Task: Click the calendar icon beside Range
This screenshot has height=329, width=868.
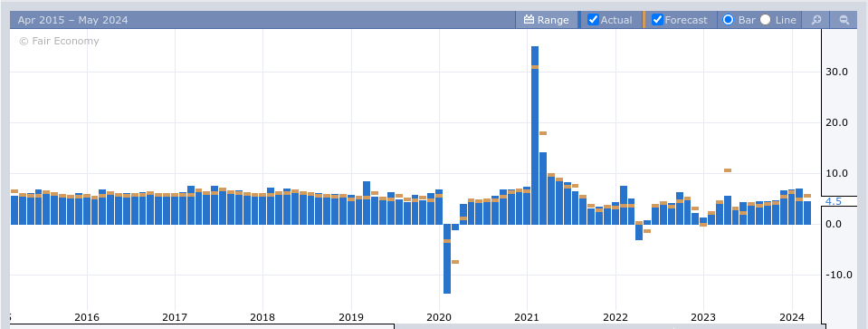Action: [529, 20]
